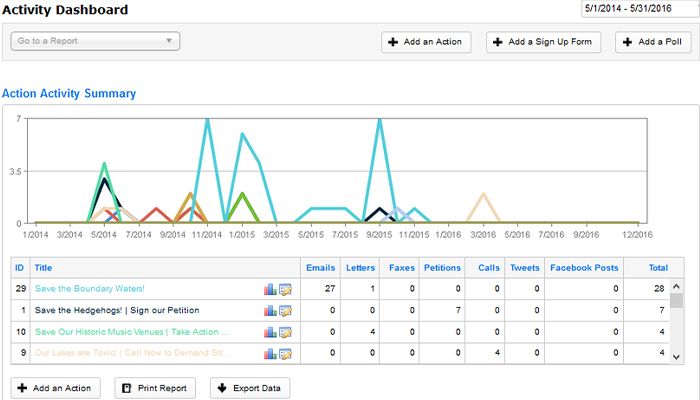Sort table by Title column header

(44, 268)
